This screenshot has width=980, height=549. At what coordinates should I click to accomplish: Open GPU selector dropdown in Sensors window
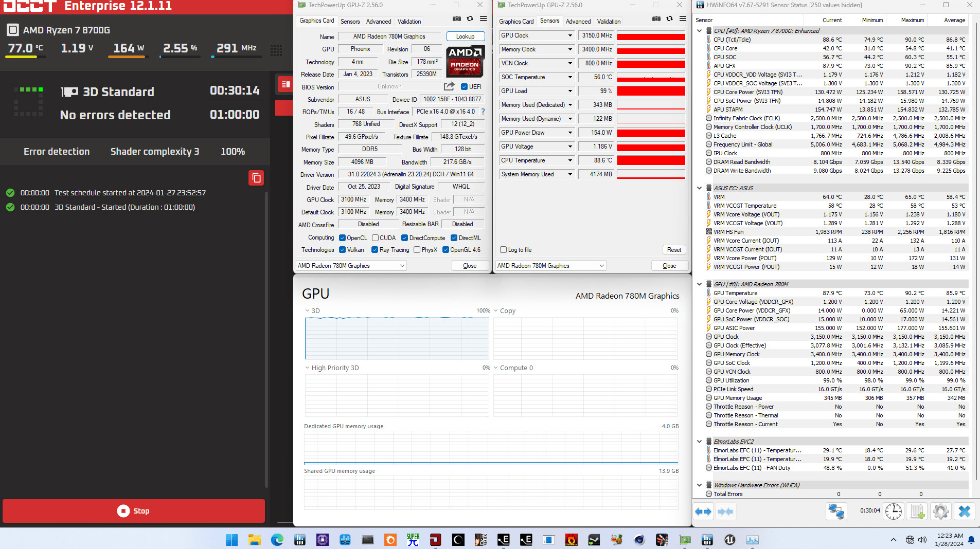(551, 266)
